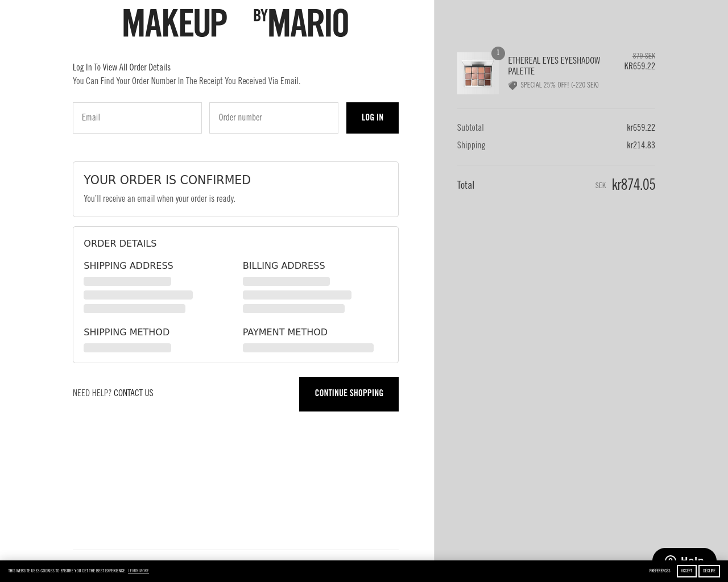Click the 'Order Details' heading

coord(120,243)
